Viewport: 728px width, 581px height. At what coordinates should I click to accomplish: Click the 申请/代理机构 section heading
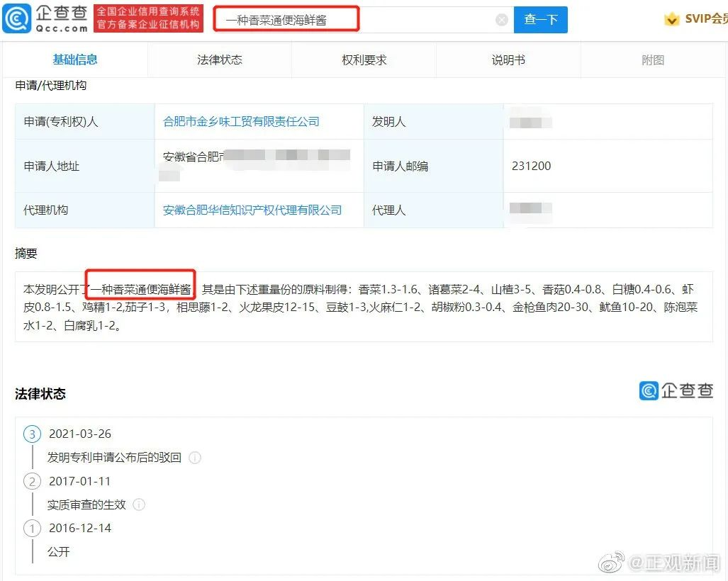51,86
